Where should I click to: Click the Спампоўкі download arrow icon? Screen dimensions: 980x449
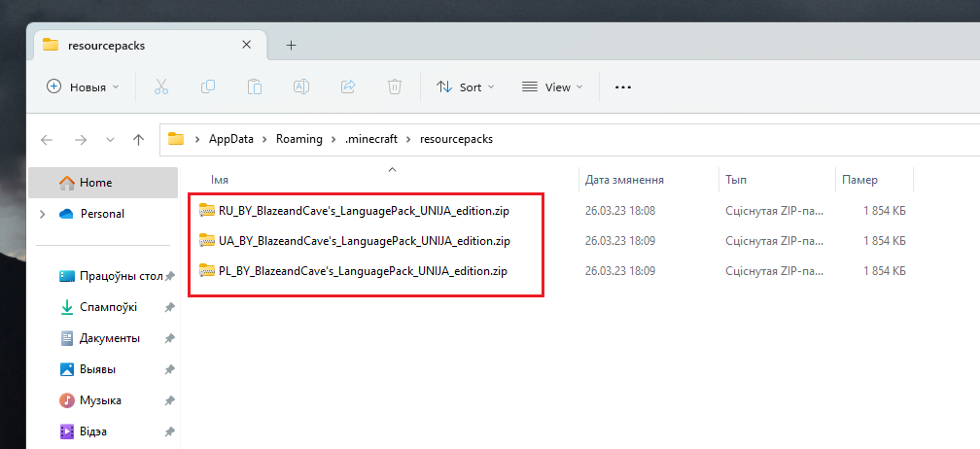[66, 307]
